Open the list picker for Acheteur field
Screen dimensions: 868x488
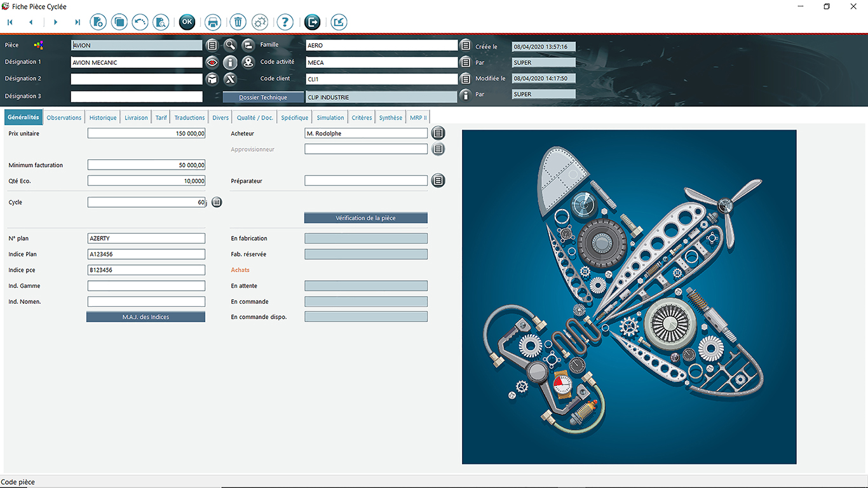[438, 133]
